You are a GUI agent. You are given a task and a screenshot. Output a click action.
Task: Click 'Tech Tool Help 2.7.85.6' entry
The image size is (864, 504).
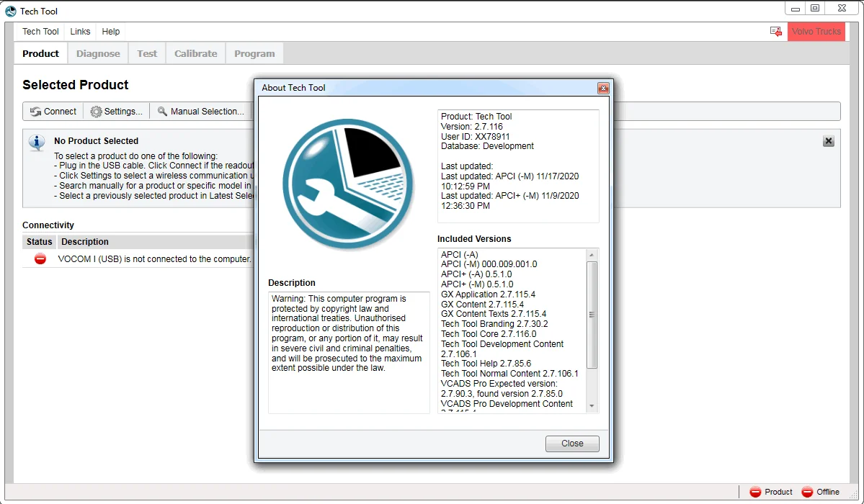point(486,364)
